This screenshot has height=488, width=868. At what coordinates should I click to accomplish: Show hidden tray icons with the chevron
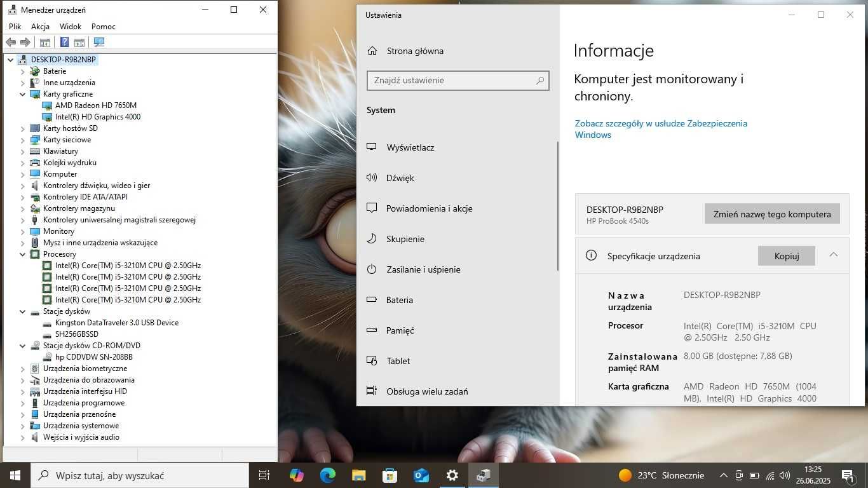(723, 475)
